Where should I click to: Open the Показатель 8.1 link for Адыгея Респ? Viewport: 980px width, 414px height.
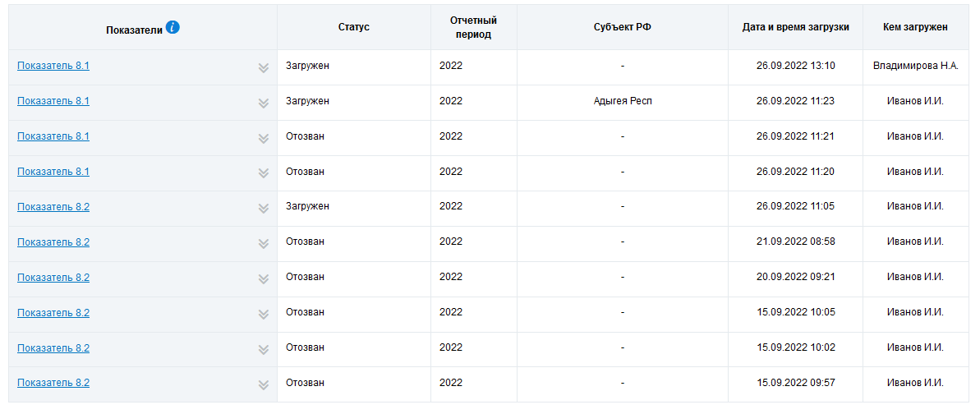point(53,101)
